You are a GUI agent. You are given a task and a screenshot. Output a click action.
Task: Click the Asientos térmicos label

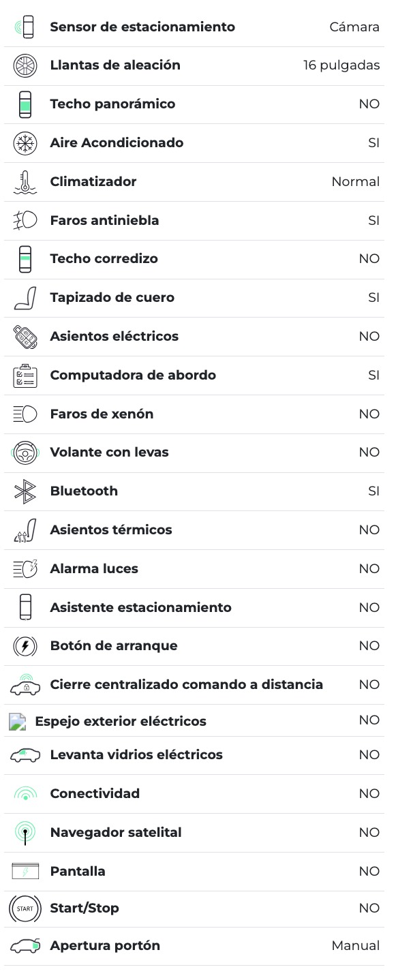pyautogui.click(x=111, y=530)
